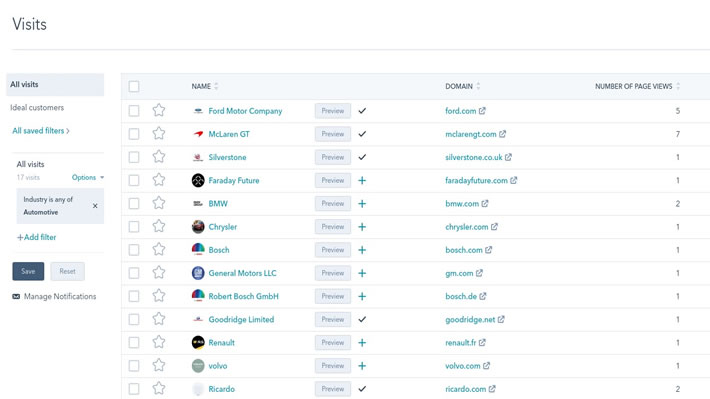The height and width of the screenshot is (399, 710).
Task: Add Renault using the plus icon
Action: 362,342
